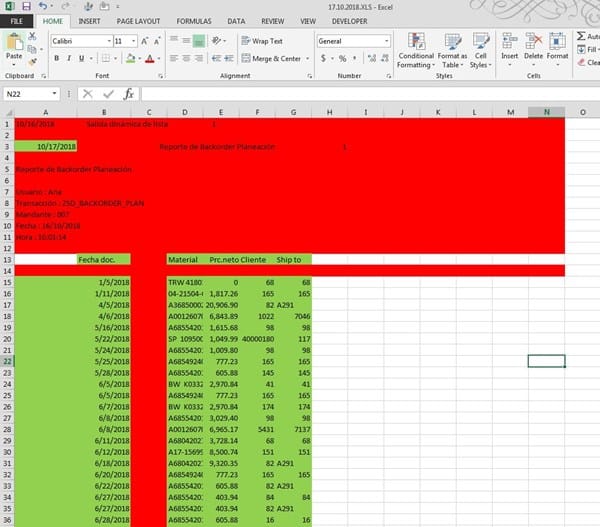
Task: Click the Accounting dollar format icon
Action: pos(323,58)
